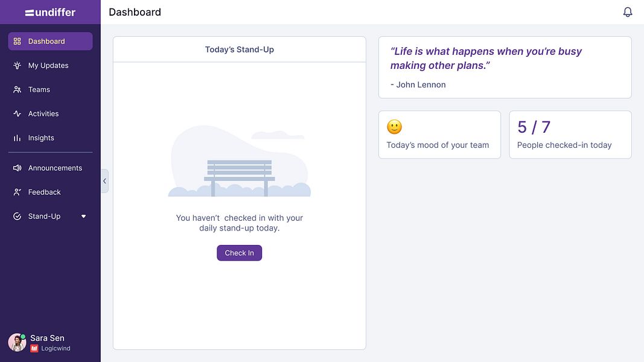The width and height of the screenshot is (644, 362).
Task: Open the notifications bell icon
Action: coord(628,12)
